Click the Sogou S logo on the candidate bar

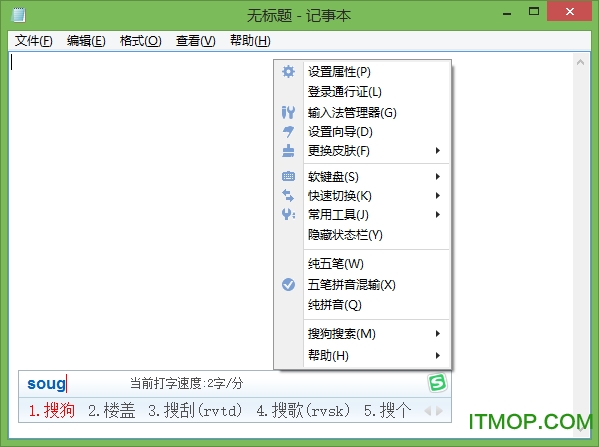[437, 383]
